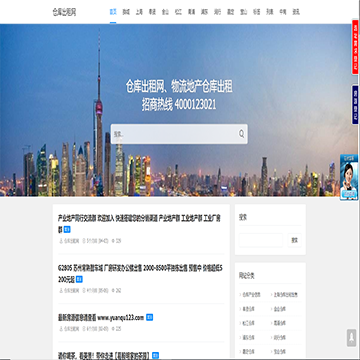This screenshot has height=360, width=360.
Task: Open the 松江 navigation item
Action: [178, 12]
